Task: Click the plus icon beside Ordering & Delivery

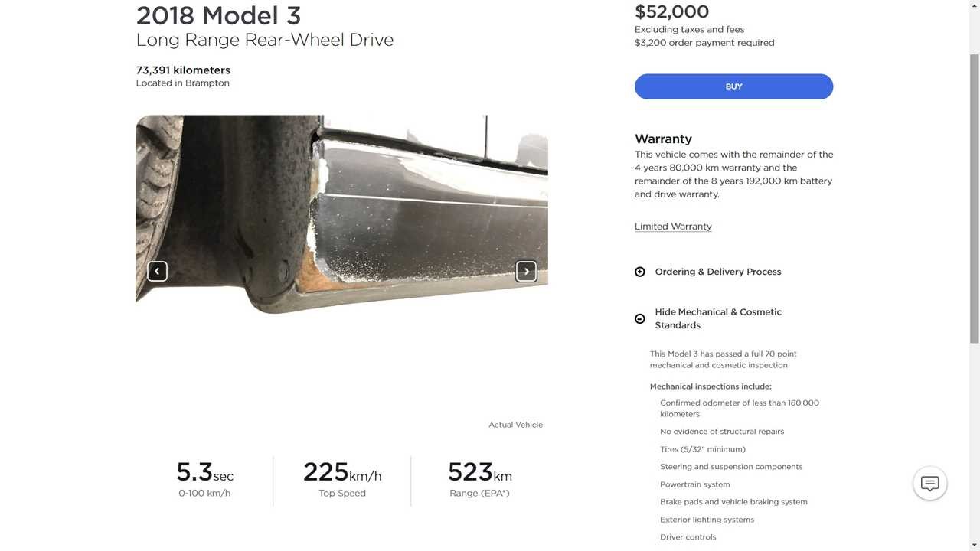Action: (640, 272)
